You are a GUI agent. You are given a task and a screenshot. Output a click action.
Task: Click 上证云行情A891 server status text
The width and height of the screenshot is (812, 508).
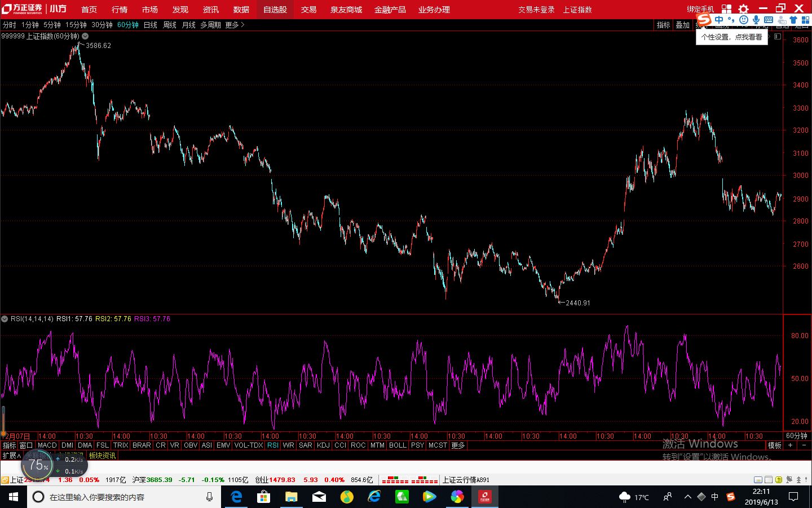click(466, 480)
